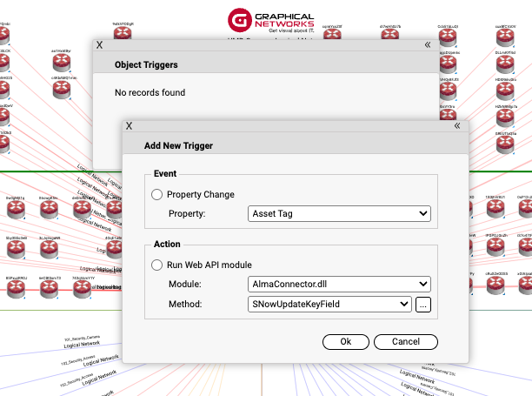Image resolution: width=532 pixels, height=396 pixels.
Task: Click the No records found message area
Action: [x=150, y=92]
